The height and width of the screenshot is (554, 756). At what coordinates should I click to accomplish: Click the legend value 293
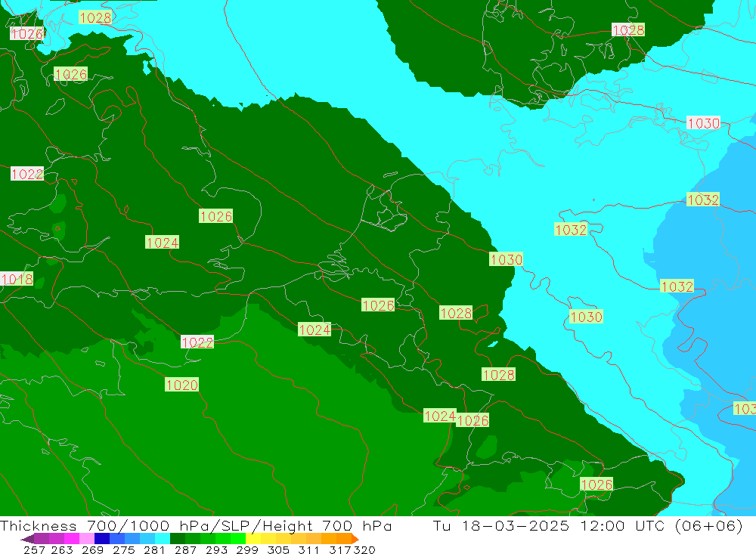click(216, 549)
